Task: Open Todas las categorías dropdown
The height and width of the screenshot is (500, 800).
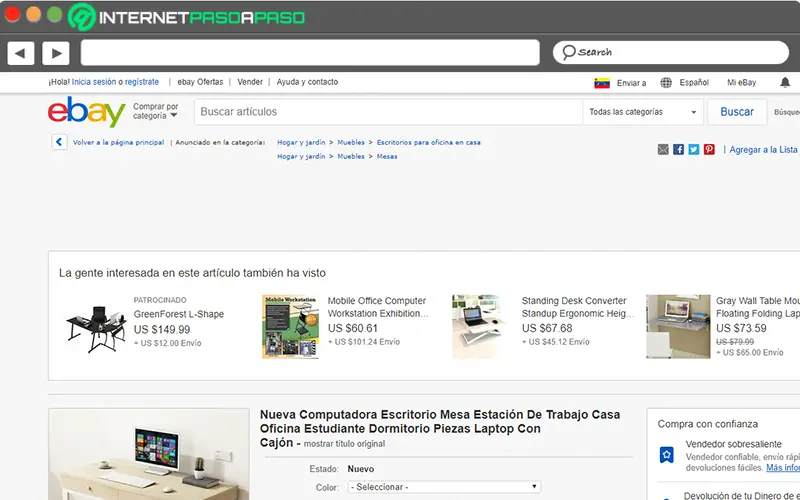Action: 642,112
